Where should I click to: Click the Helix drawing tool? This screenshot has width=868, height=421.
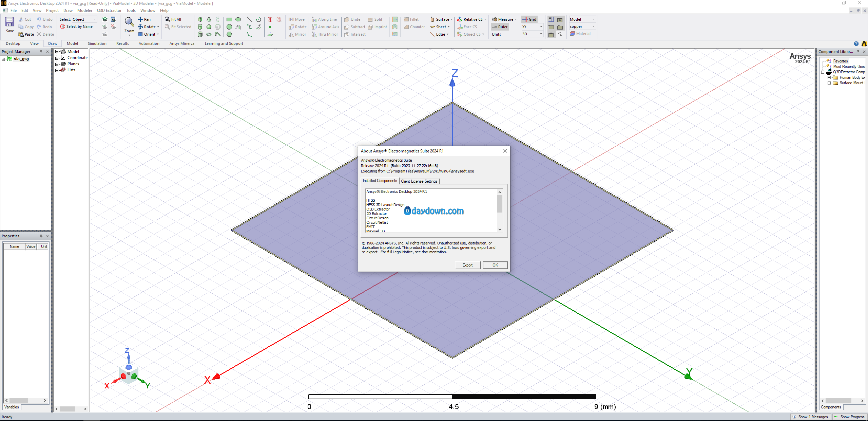click(218, 19)
